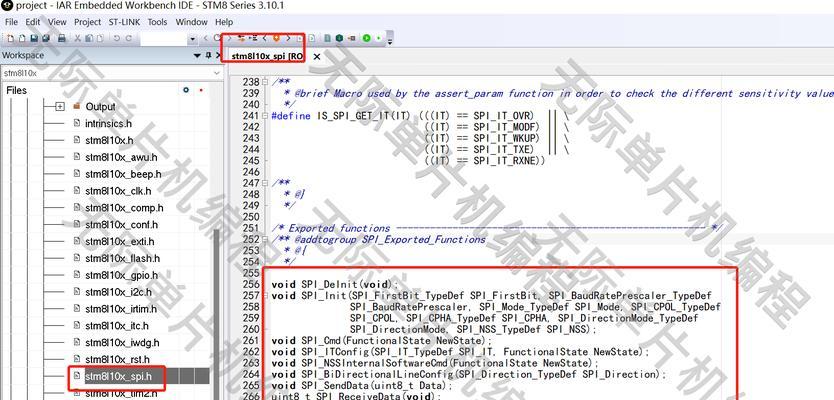Image resolution: width=834 pixels, height=400 pixels.
Task: Open the Workspace panel dropdown arrow
Action: [x=197, y=55]
